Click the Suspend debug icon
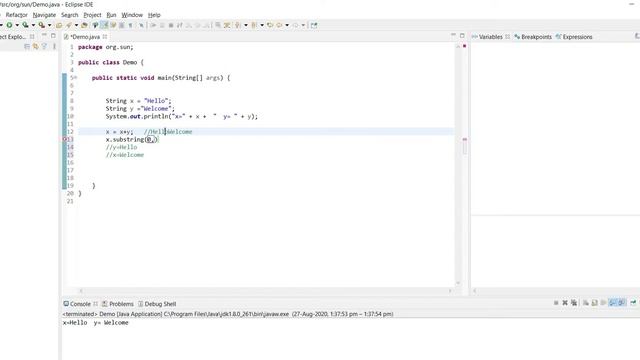 pyautogui.click(x=162, y=25)
